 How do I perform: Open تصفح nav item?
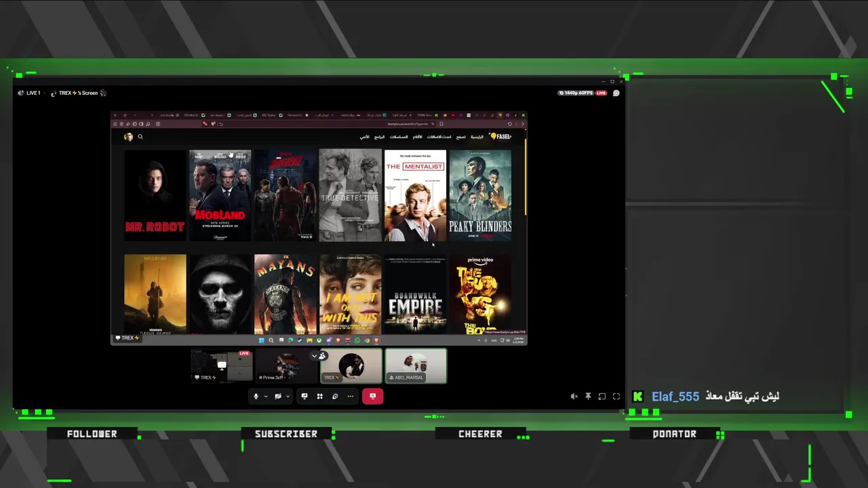coord(460,137)
